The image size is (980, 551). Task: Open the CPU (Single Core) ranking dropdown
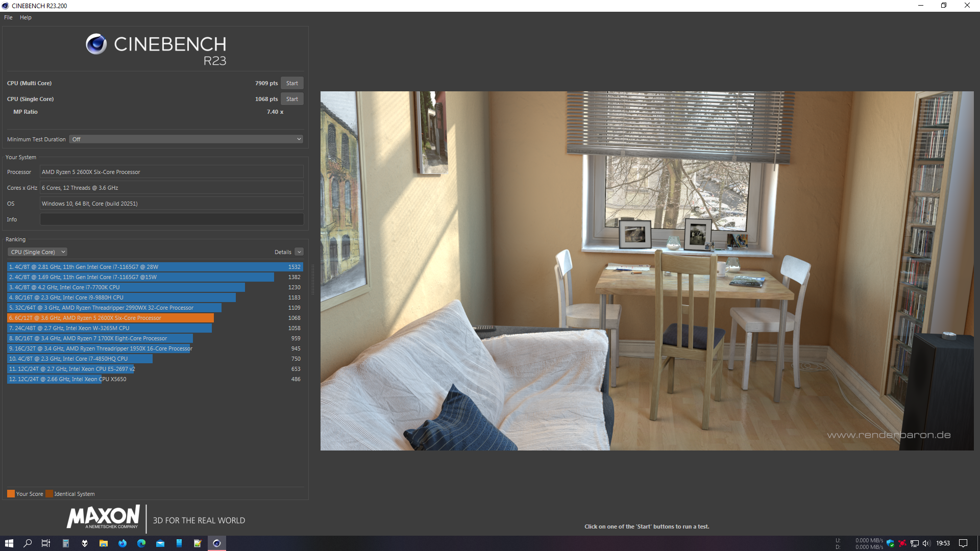[x=38, y=252]
